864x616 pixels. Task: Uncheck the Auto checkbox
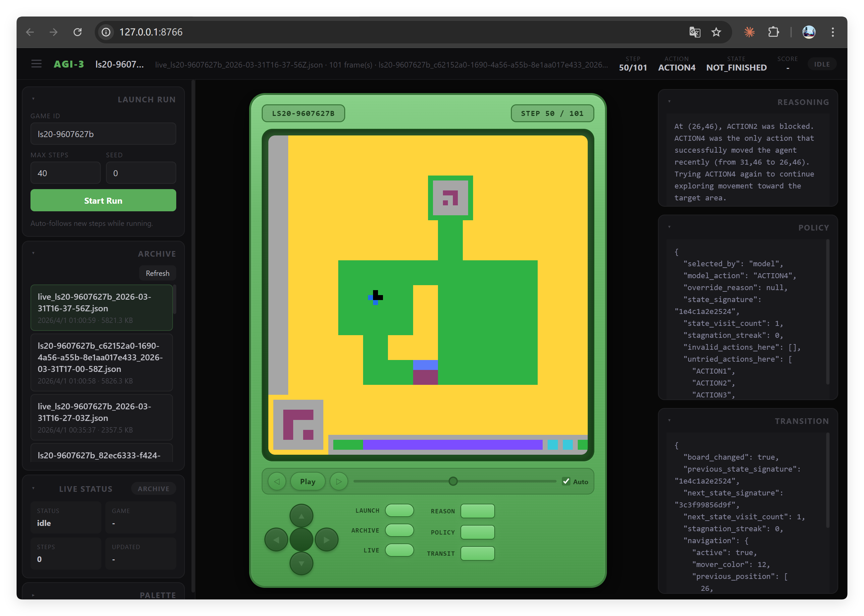[566, 481]
